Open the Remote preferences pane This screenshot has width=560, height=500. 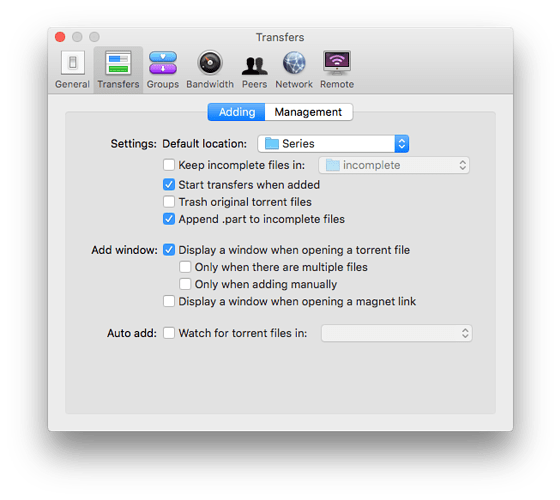pos(337,70)
